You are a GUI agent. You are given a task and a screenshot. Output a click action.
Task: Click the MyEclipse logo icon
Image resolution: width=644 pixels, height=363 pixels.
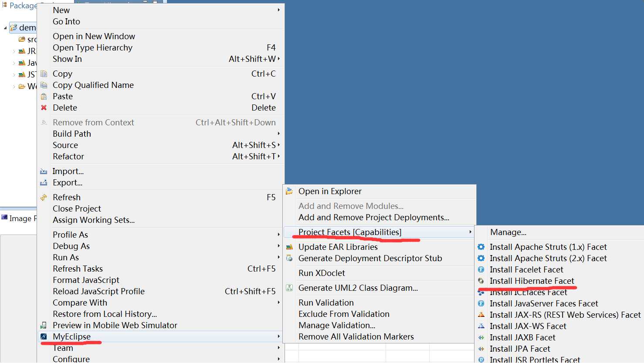pyautogui.click(x=44, y=336)
